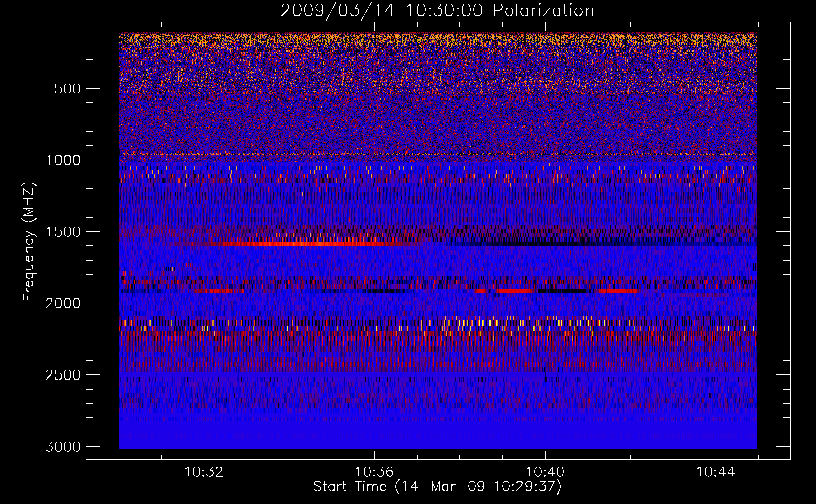The width and height of the screenshot is (816, 504).
Task: Click the 10:32 time tick label
Action: pyautogui.click(x=204, y=472)
